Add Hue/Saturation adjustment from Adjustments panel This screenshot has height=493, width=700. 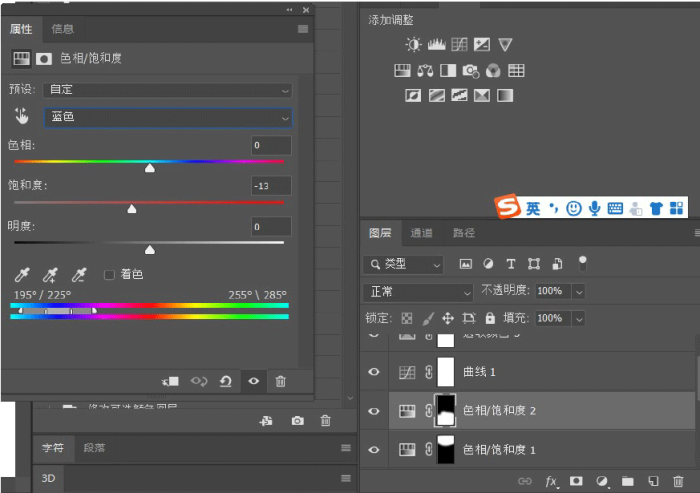(402, 71)
